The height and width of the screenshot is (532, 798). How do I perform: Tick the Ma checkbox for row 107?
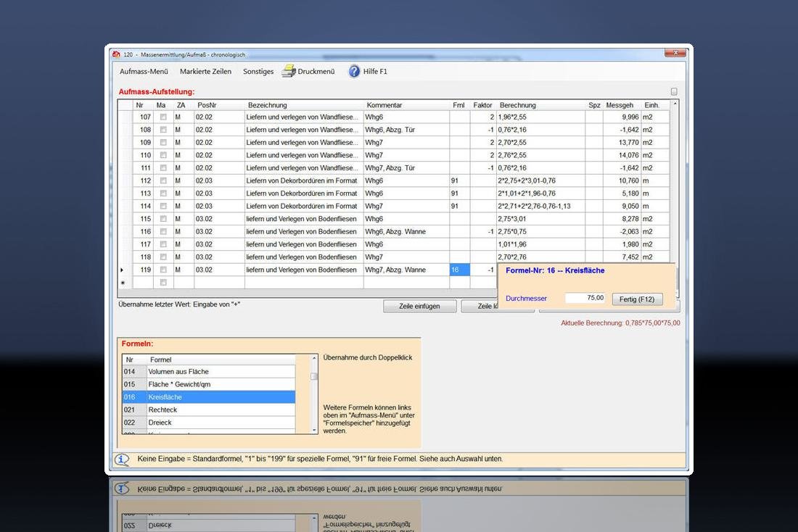pos(163,117)
